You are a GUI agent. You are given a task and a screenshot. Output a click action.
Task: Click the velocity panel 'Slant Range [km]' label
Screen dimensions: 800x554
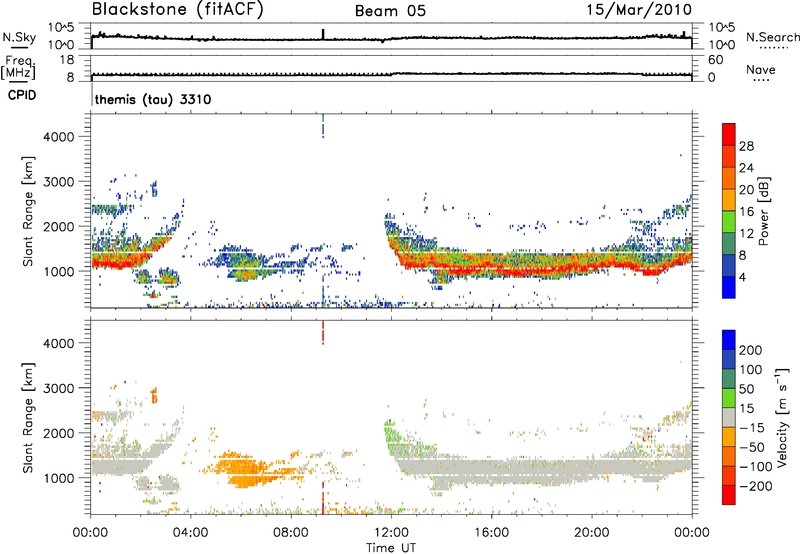[x=28, y=417]
